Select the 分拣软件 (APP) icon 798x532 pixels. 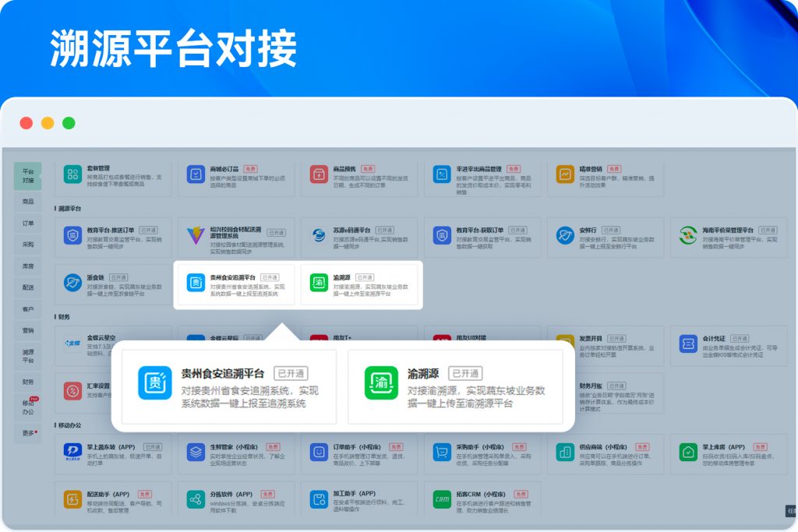point(196,499)
